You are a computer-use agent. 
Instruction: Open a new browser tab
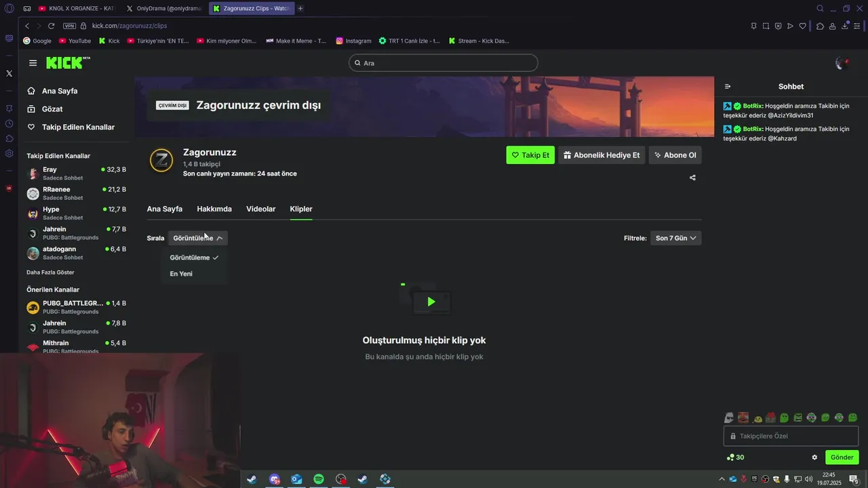[300, 9]
